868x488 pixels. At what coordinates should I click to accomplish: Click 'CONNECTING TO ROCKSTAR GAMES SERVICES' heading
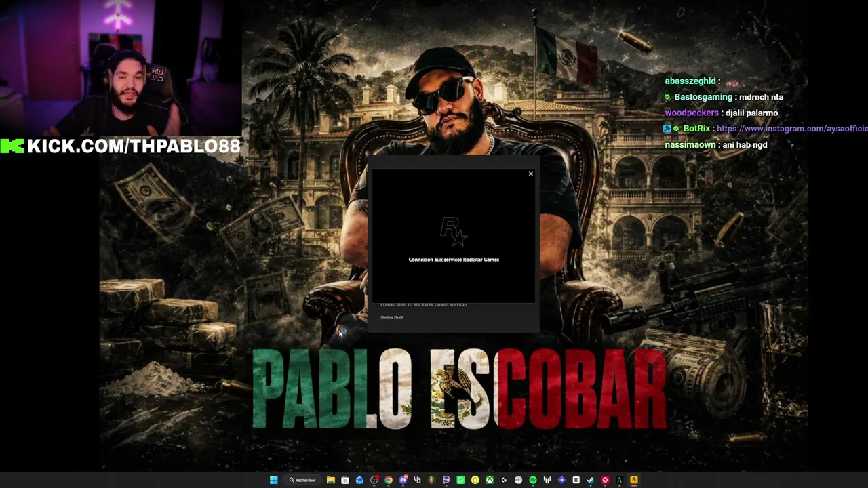point(424,305)
